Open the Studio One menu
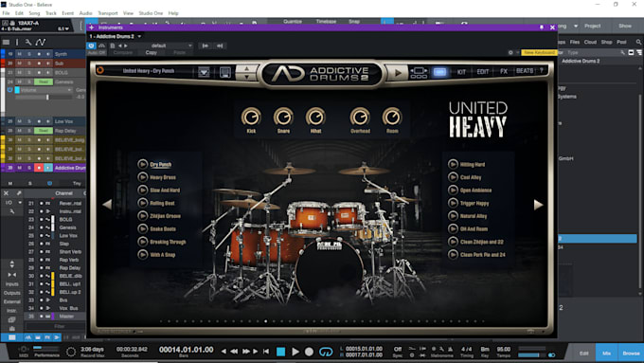The height and width of the screenshot is (363, 644). (151, 13)
